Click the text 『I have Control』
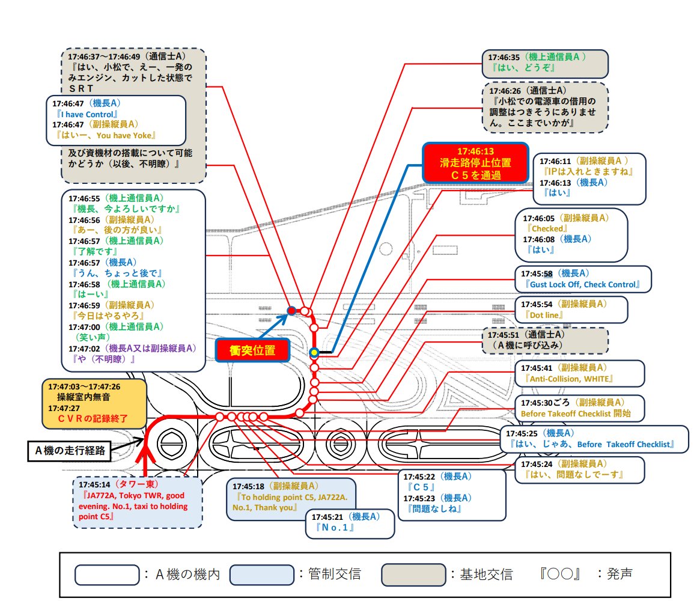This screenshot has width=700, height=601. tap(87, 114)
